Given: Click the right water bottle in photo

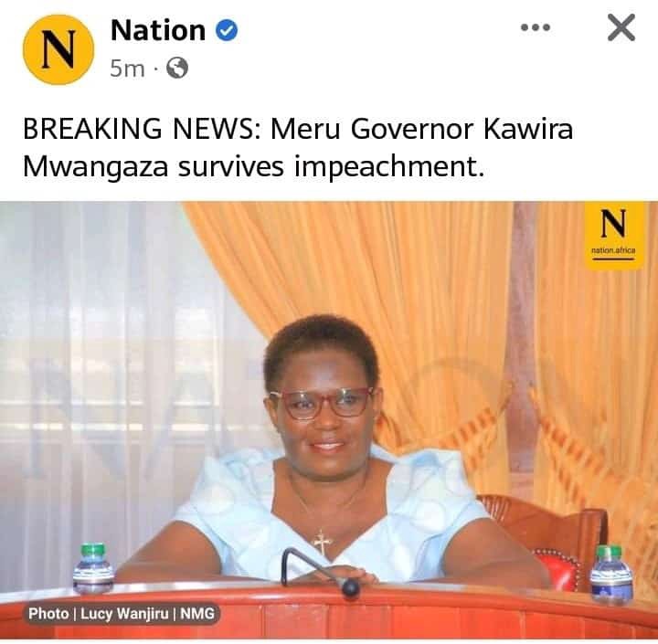Looking at the screenshot, I should coord(611,575).
